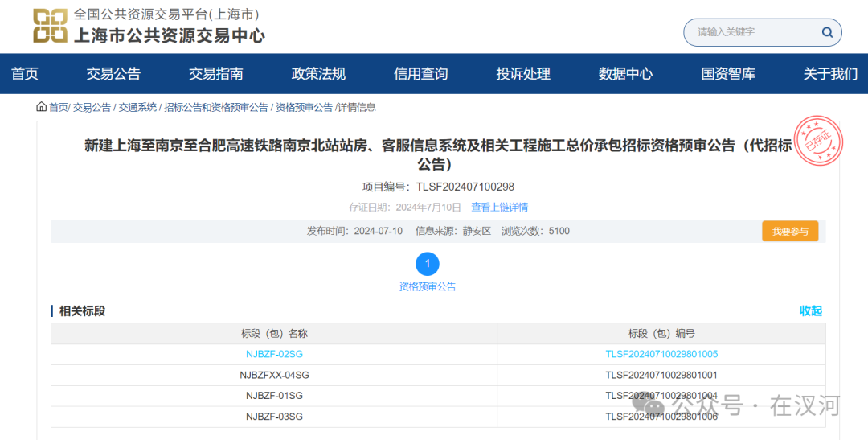This screenshot has height=440, width=868.
Task: Click the home icon in breadcrumb
Action: [x=41, y=106]
